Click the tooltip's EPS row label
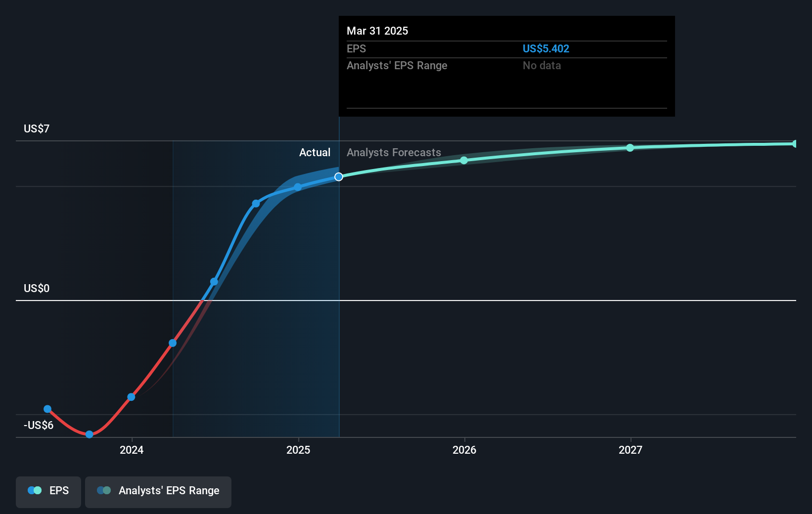 click(356, 48)
